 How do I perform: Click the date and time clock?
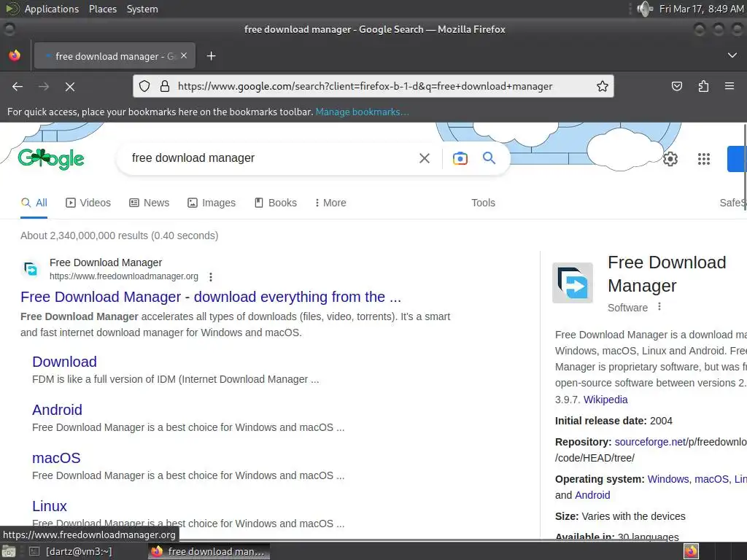pos(701,9)
